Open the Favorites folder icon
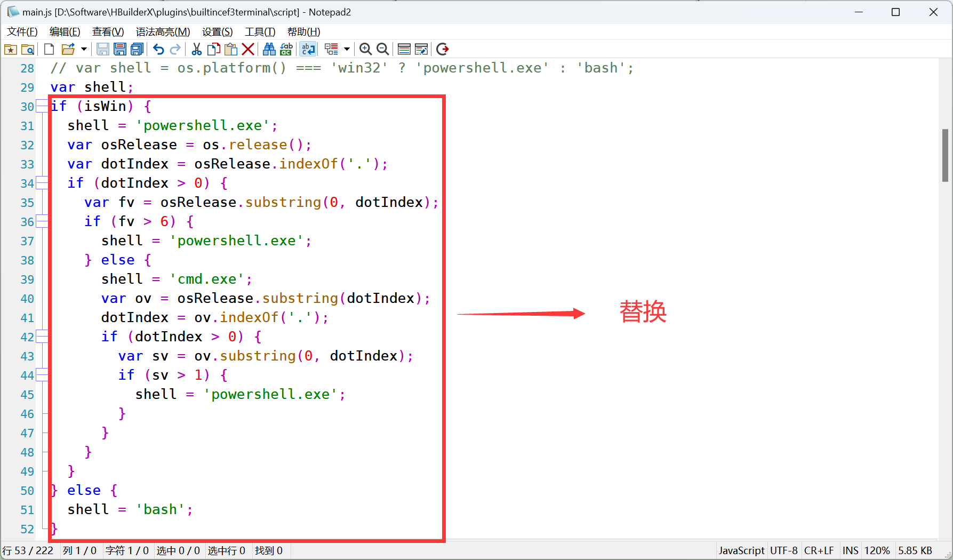The width and height of the screenshot is (953, 560). (x=11, y=50)
